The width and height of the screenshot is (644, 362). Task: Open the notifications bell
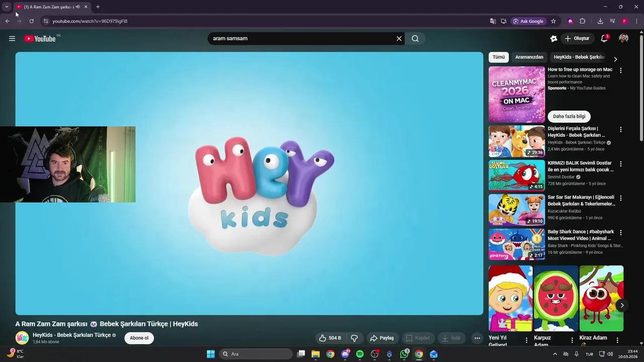(x=605, y=38)
